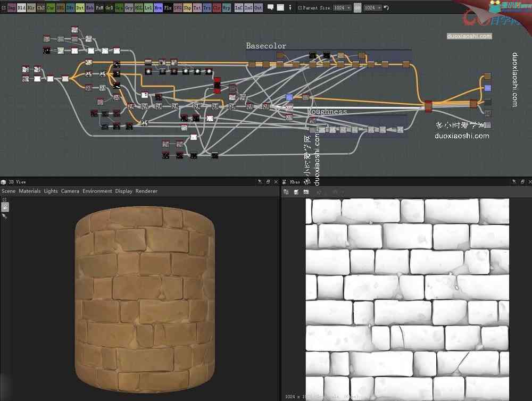Click the brick cylinder 3D preview
The height and width of the screenshot is (401, 532).
coord(145,299)
